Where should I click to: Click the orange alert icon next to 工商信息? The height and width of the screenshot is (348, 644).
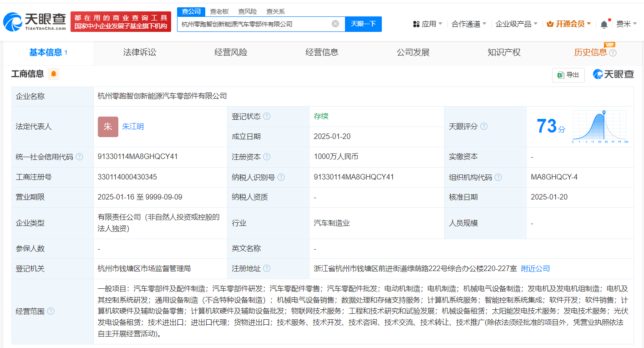pos(53,74)
